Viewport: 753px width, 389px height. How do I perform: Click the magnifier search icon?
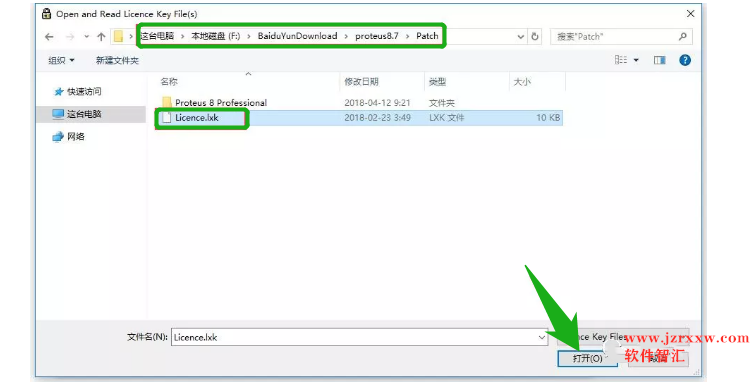(682, 36)
